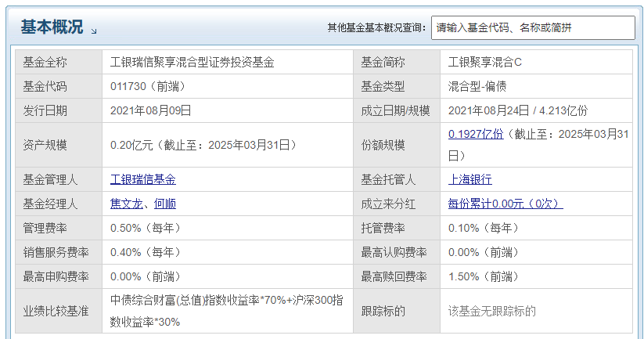Select the 基金经理人 label cell
This screenshot has width=644, height=339.
tap(59, 204)
